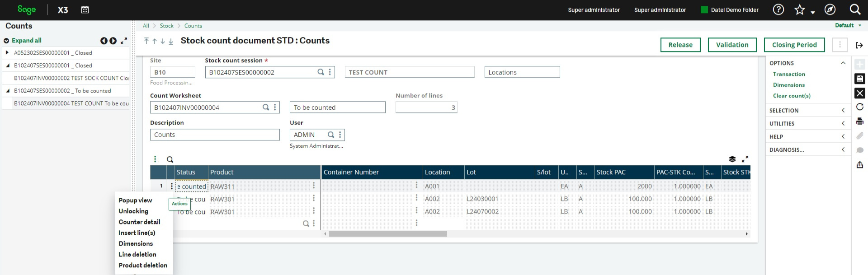
Task: Open the global search magnifier icon
Action: pos(854,9)
